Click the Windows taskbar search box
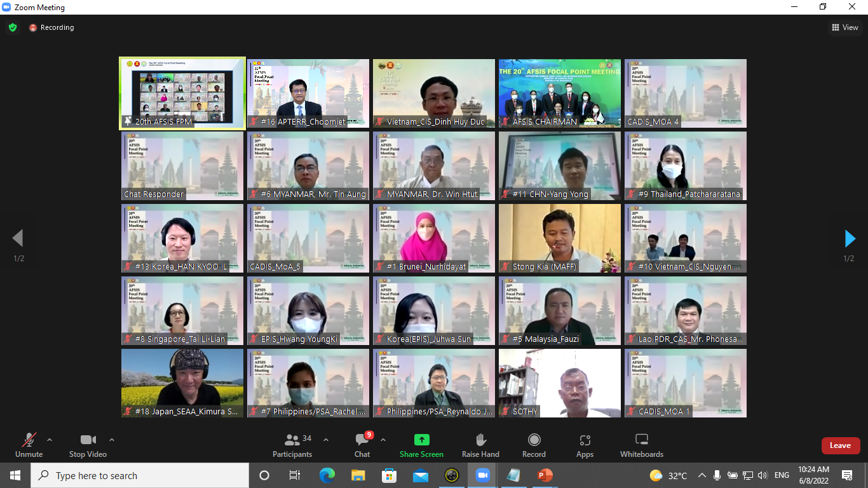This screenshot has width=868, height=488. click(x=140, y=475)
